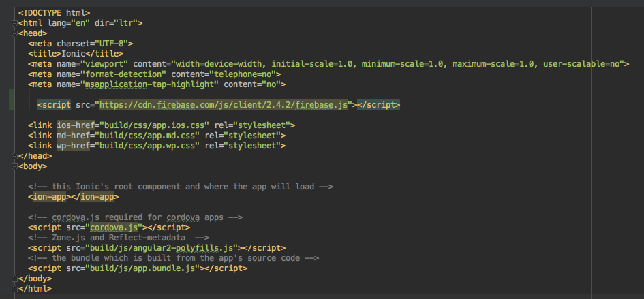Fold at the closing head tag marker

(15, 156)
